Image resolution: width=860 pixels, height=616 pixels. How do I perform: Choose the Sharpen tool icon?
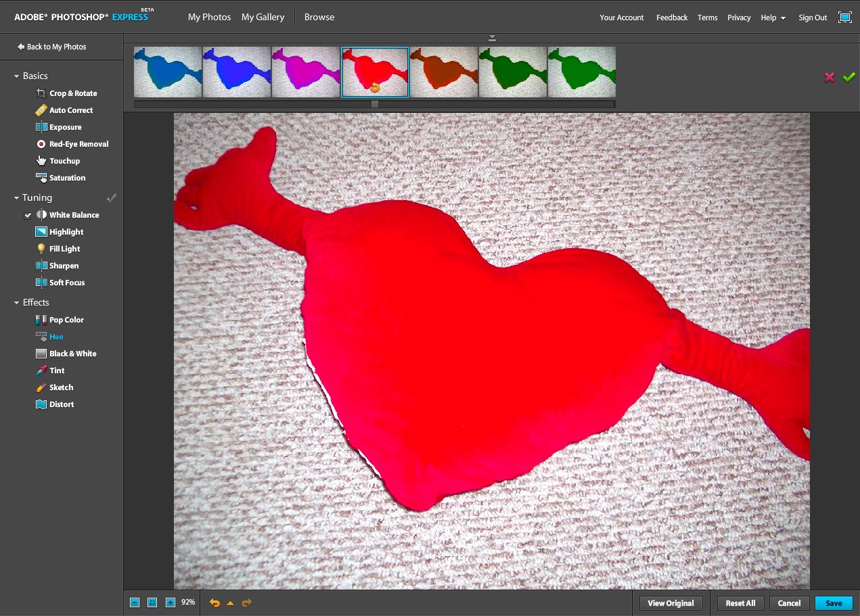pos(41,266)
